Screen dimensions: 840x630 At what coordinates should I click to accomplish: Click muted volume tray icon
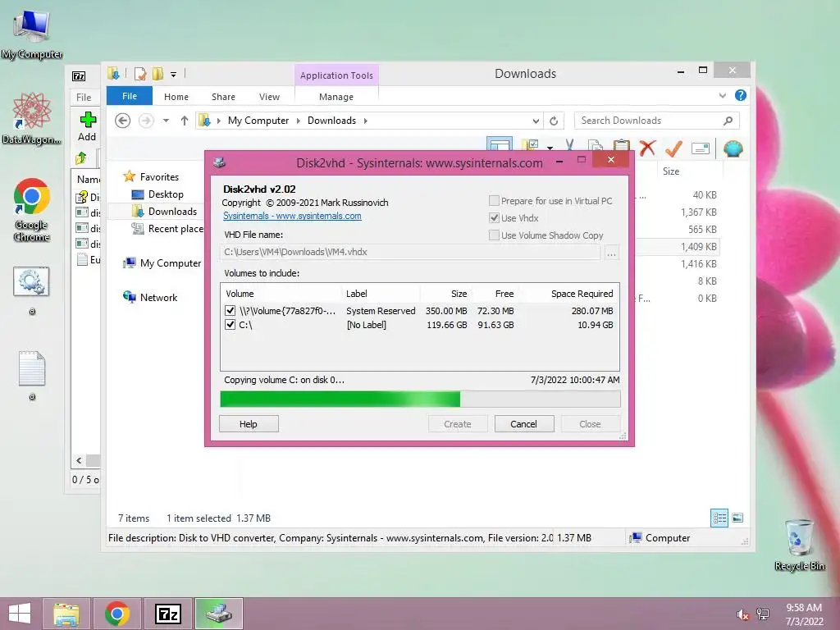coord(742,614)
